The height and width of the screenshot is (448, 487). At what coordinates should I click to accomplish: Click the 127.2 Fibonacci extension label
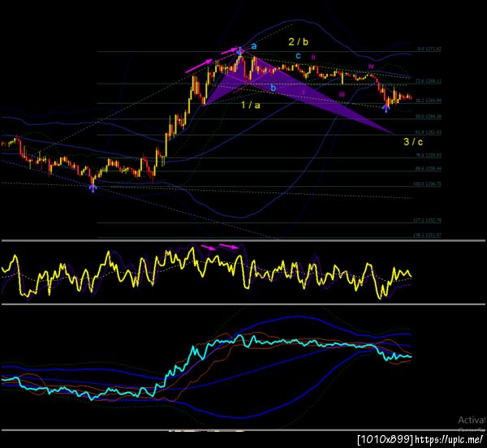tap(428, 220)
